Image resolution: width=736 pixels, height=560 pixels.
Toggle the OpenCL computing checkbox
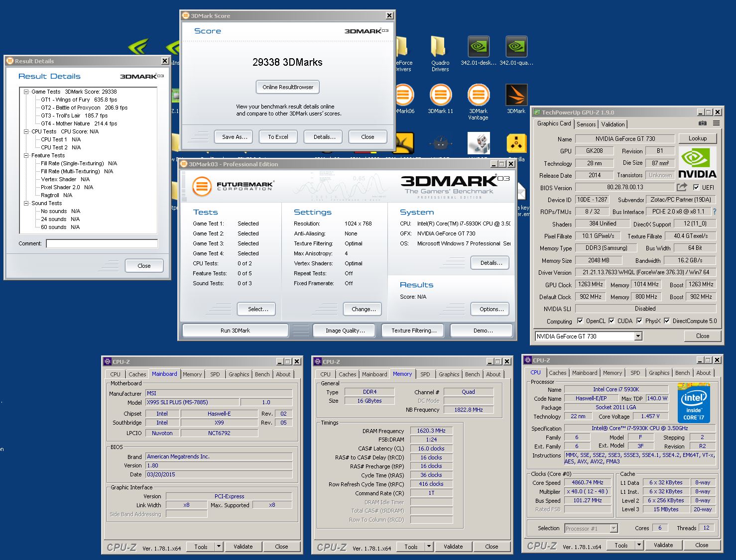(x=580, y=321)
